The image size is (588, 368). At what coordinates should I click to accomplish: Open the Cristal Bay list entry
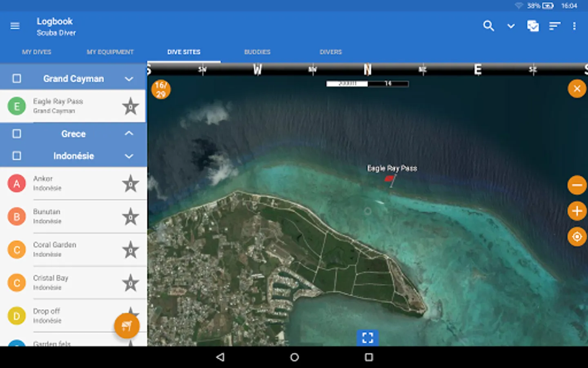(x=73, y=283)
